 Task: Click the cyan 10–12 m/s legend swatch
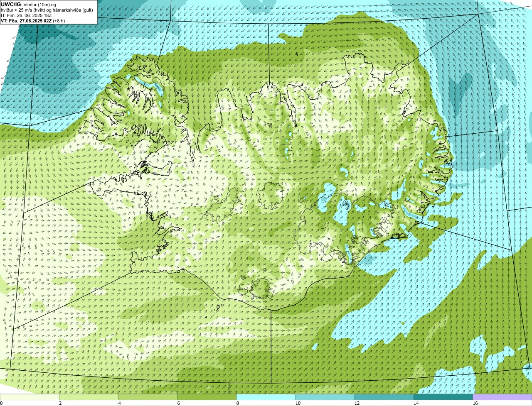(325, 397)
